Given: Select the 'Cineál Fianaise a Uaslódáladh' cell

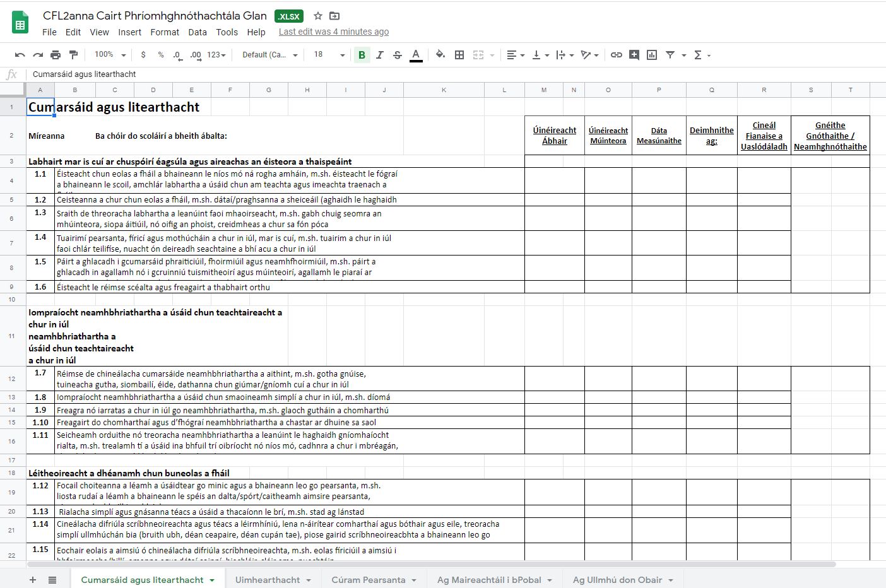Looking at the screenshot, I should (764, 136).
